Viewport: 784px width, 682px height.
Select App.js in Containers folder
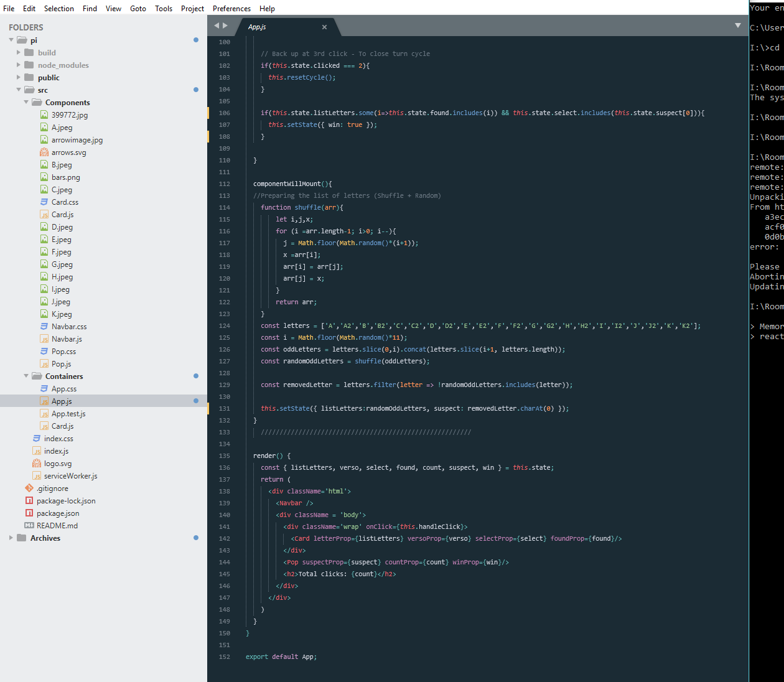coord(103,401)
